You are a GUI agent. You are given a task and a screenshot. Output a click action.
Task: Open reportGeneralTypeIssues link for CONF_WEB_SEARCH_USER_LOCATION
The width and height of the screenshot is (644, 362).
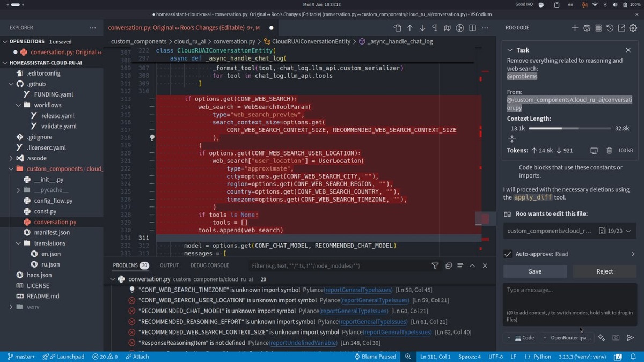pos(375,300)
